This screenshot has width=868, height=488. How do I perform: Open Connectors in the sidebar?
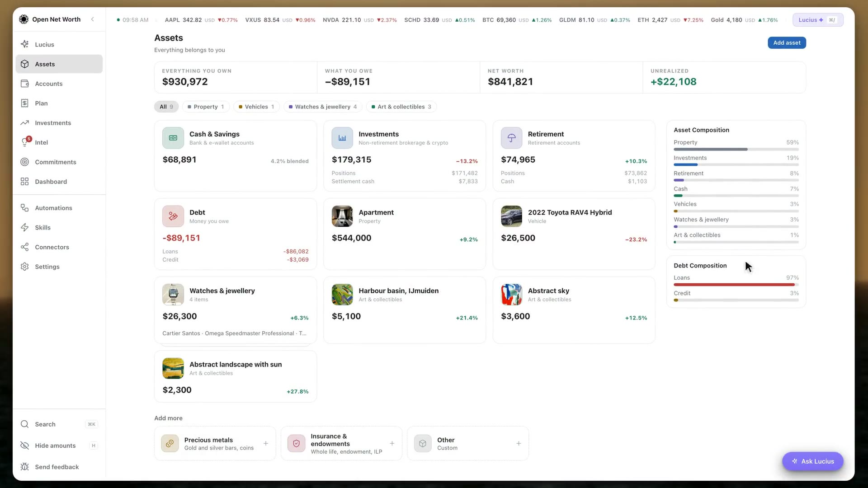click(59, 247)
